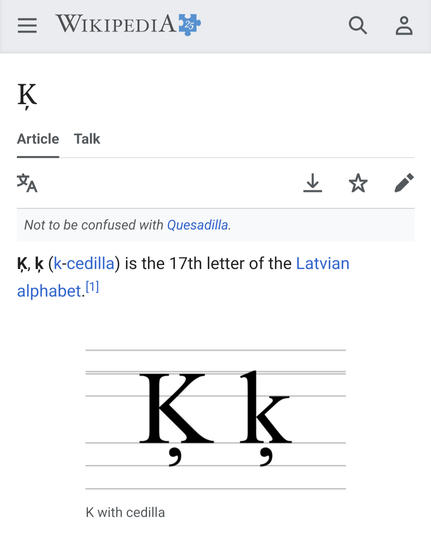Open the user account menu

click(404, 26)
